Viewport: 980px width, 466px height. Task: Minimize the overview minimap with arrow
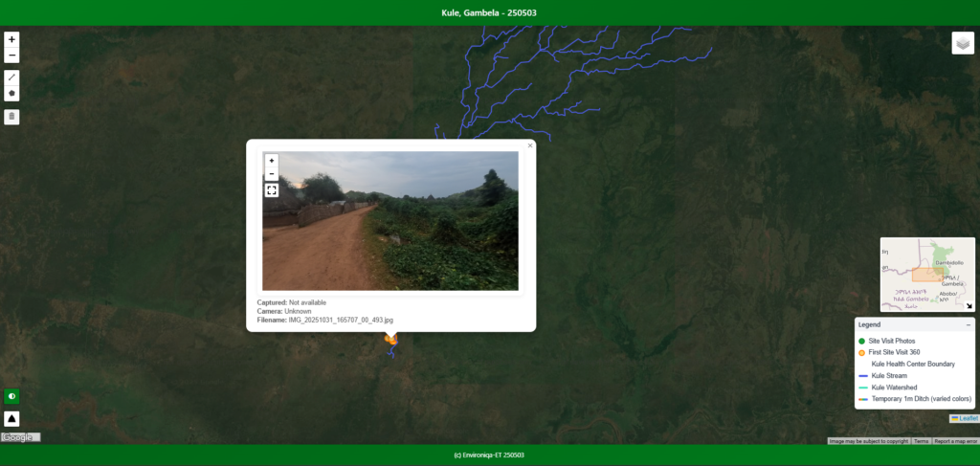(x=969, y=306)
